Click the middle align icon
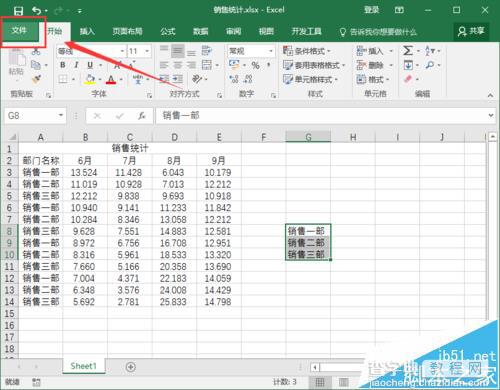 click(x=178, y=51)
